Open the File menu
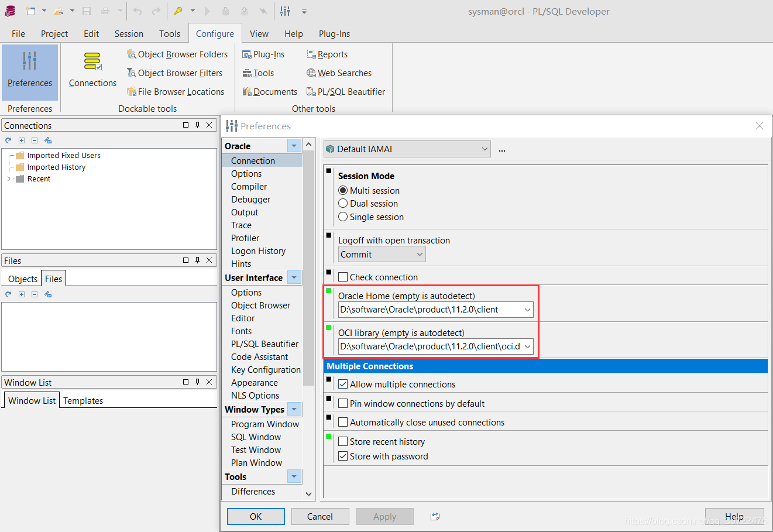This screenshot has height=532, width=773. [18, 34]
